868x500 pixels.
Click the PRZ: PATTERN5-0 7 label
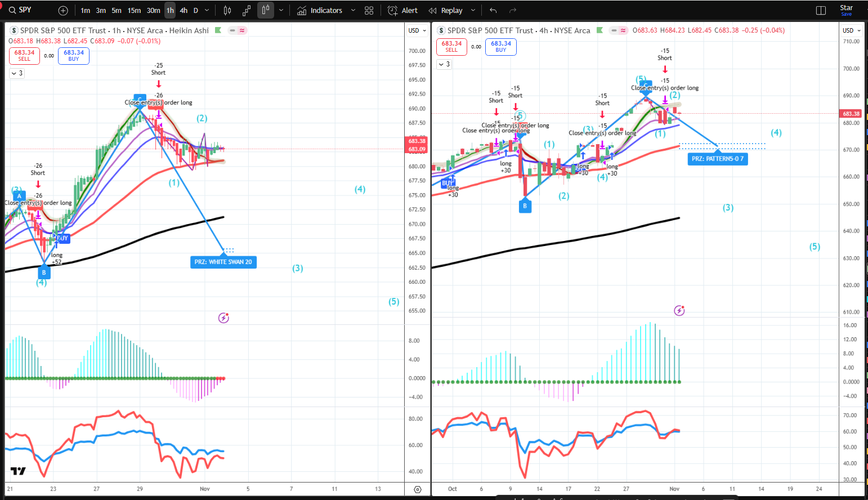point(718,159)
